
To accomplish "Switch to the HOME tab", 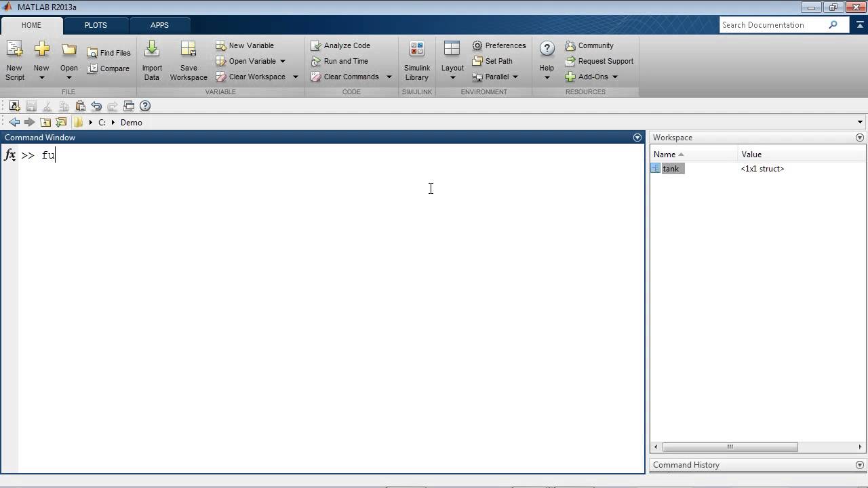I will pos(31,25).
